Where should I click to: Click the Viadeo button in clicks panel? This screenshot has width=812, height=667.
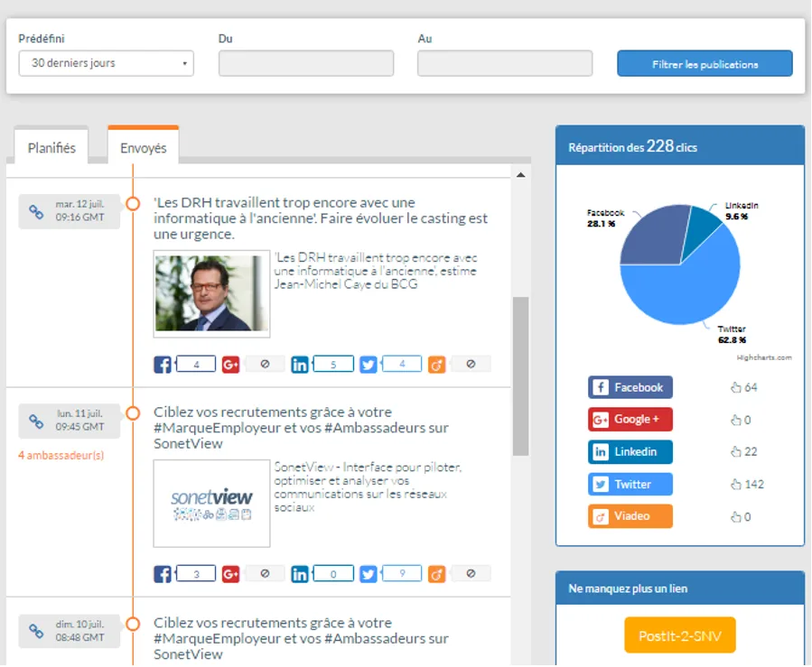pyautogui.click(x=630, y=516)
